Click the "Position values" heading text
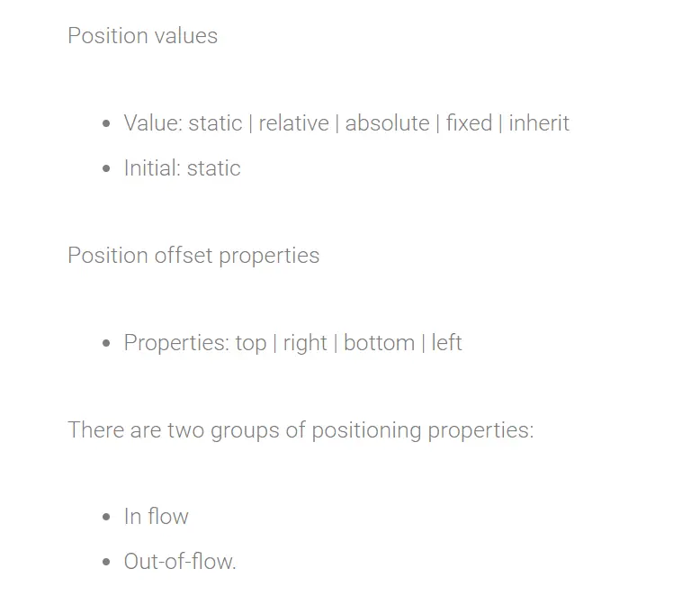 142,36
